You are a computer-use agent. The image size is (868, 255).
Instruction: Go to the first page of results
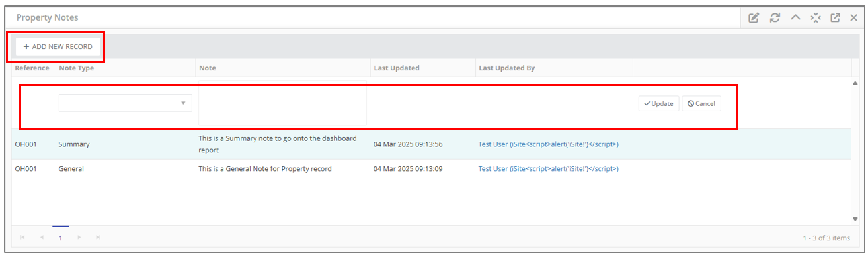22,237
